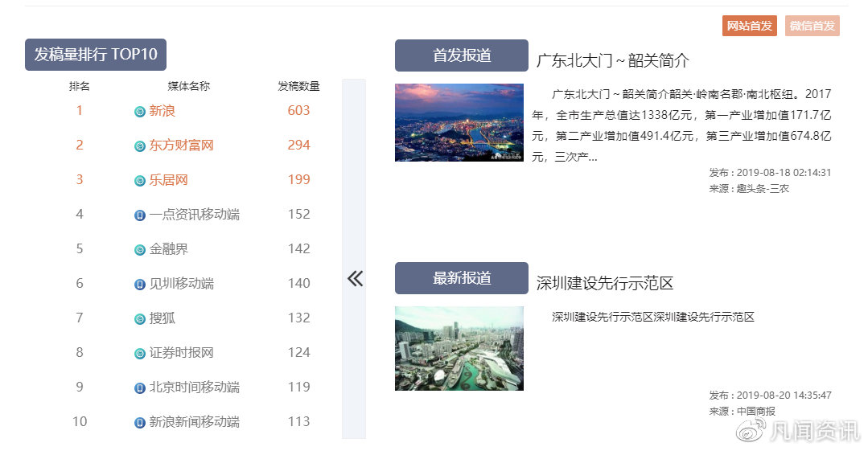
Task: Click count 152 for 一点资讯移动端
Action: click(299, 215)
